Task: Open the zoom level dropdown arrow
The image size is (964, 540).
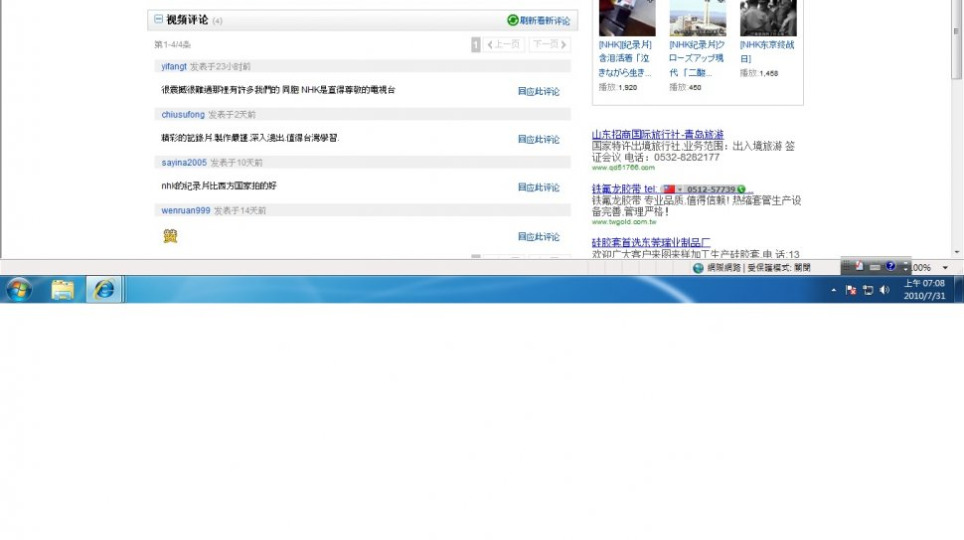Action: pos(946,268)
